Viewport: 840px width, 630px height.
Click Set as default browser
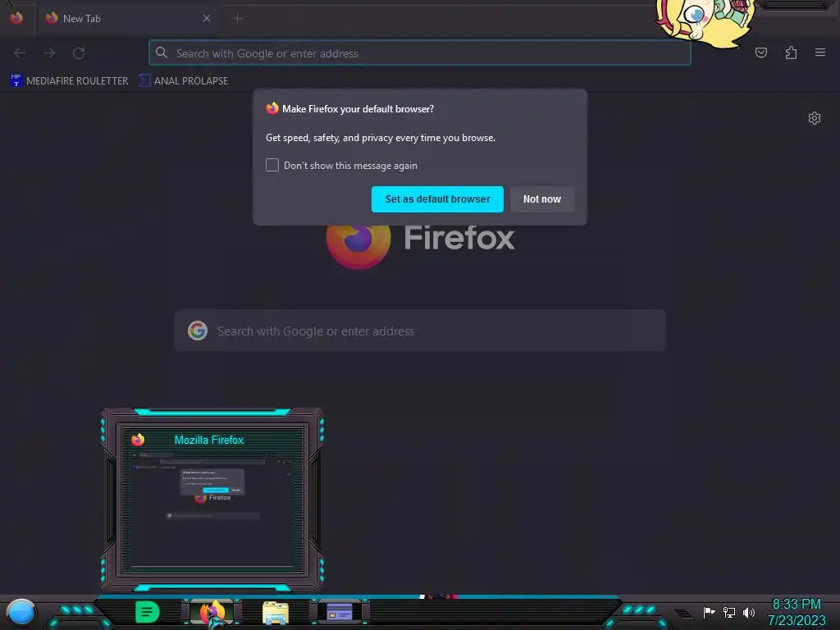[437, 199]
